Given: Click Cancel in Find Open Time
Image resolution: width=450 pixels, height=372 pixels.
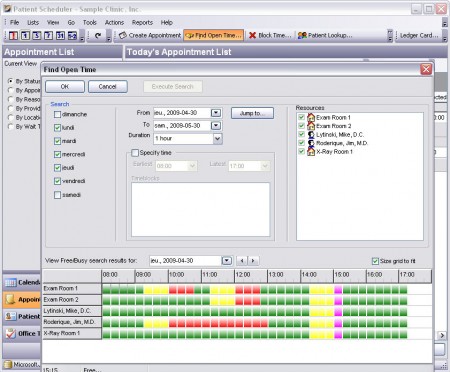Looking at the screenshot, I should click(x=108, y=87).
